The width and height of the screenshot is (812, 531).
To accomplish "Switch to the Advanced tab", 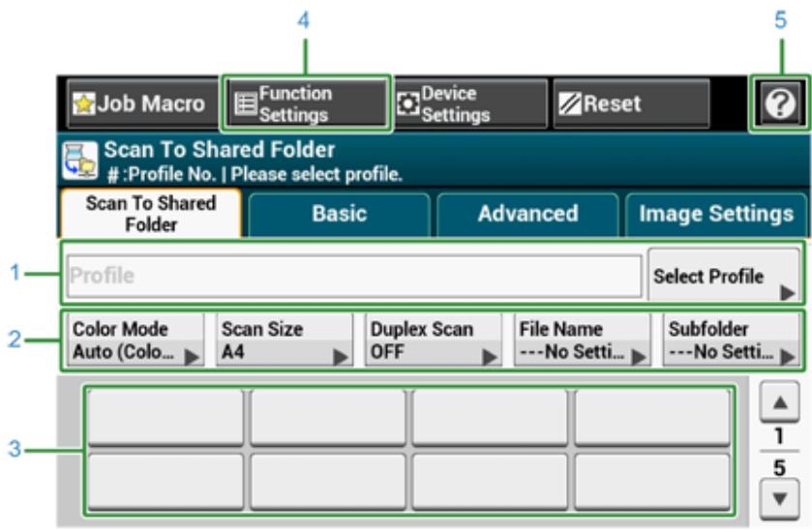I will tap(527, 215).
